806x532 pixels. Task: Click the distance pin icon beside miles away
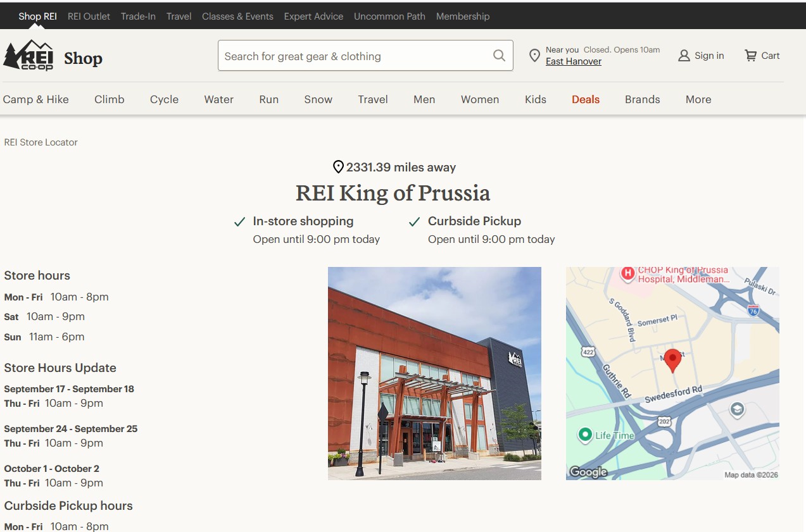pyautogui.click(x=338, y=167)
